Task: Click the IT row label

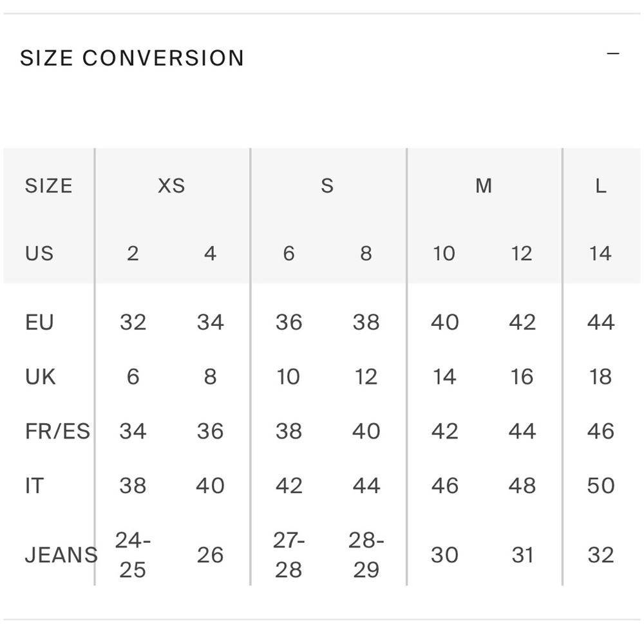Action: click(35, 486)
